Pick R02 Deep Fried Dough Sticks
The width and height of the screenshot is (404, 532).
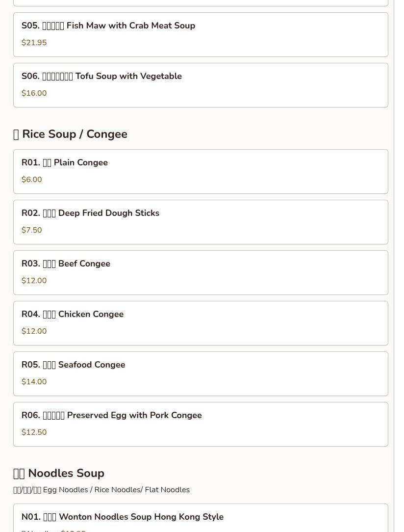click(x=90, y=213)
